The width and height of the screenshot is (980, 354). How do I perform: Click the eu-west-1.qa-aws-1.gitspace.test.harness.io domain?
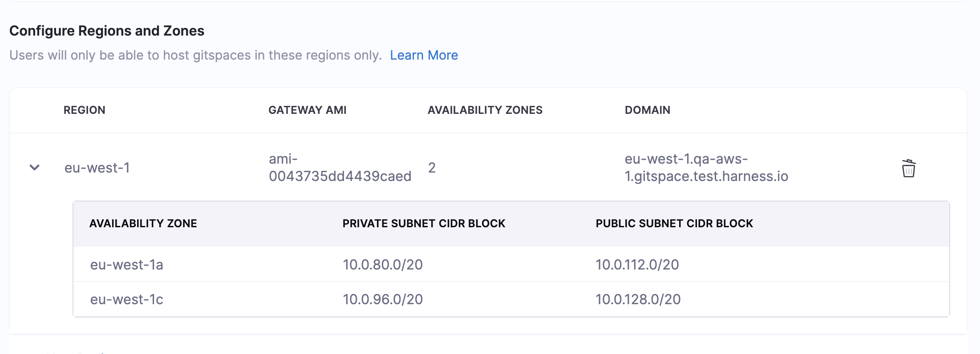(x=706, y=168)
